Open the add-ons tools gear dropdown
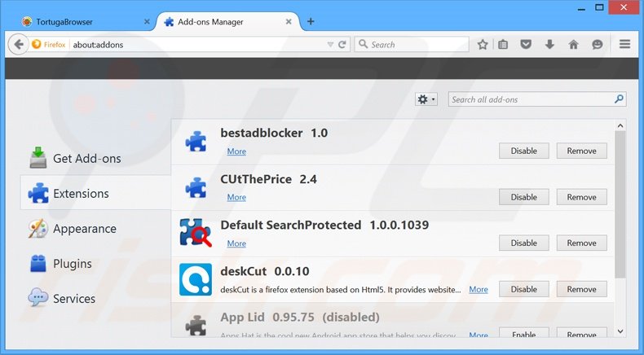644x355 pixels. tap(426, 99)
